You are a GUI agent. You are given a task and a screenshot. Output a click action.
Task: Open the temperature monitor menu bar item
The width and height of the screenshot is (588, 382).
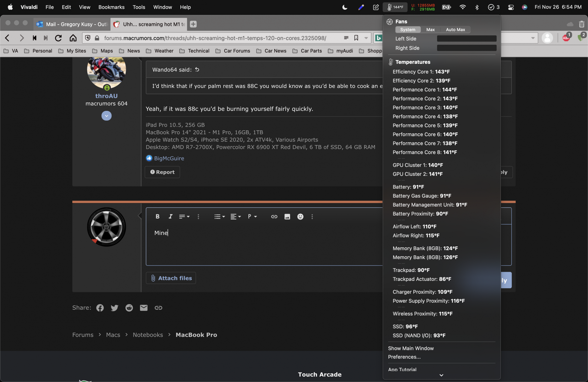point(395,7)
